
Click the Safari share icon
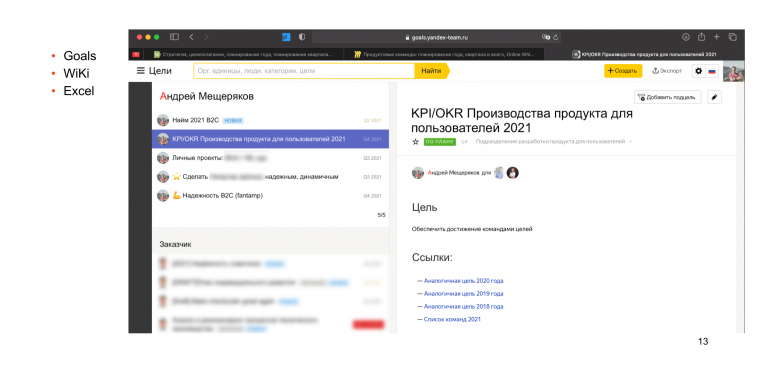701,37
